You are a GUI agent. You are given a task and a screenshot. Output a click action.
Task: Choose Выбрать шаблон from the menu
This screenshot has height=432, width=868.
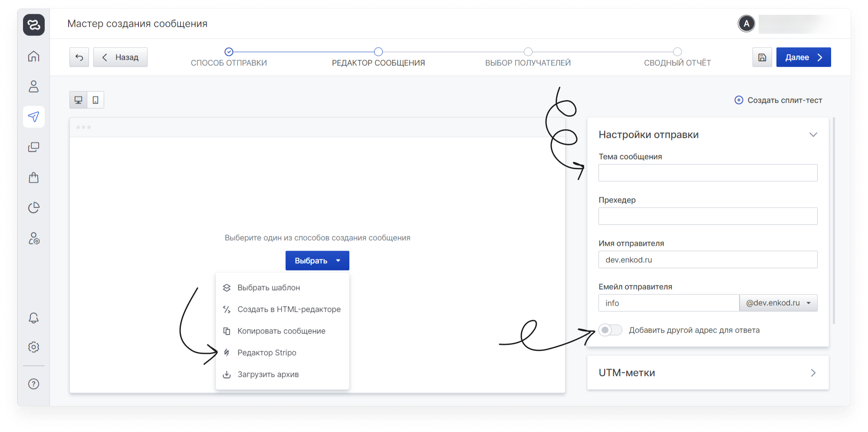click(283, 288)
